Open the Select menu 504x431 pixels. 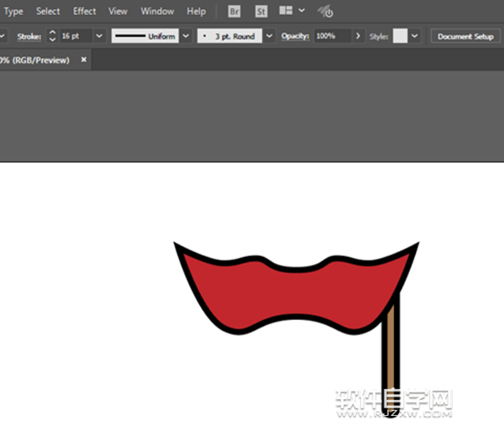(48, 12)
